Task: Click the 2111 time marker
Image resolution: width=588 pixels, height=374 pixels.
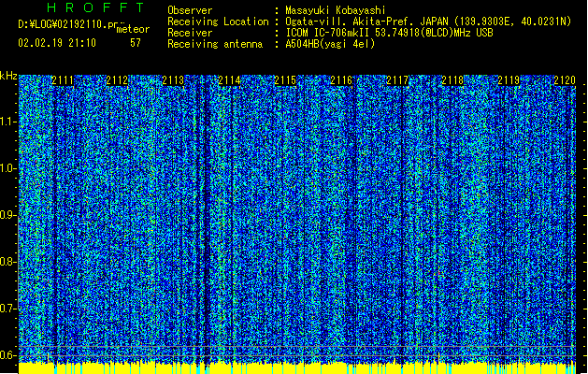Action: tap(63, 80)
